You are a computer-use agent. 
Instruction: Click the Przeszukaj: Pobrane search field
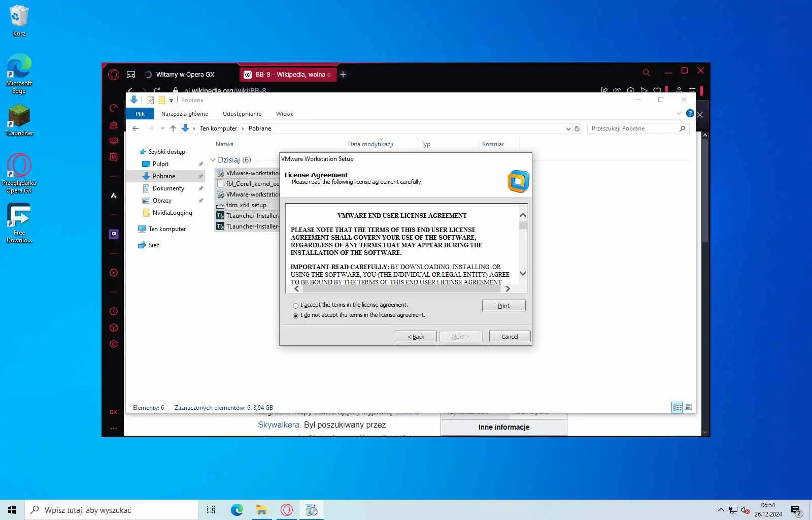(x=638, y=128)
